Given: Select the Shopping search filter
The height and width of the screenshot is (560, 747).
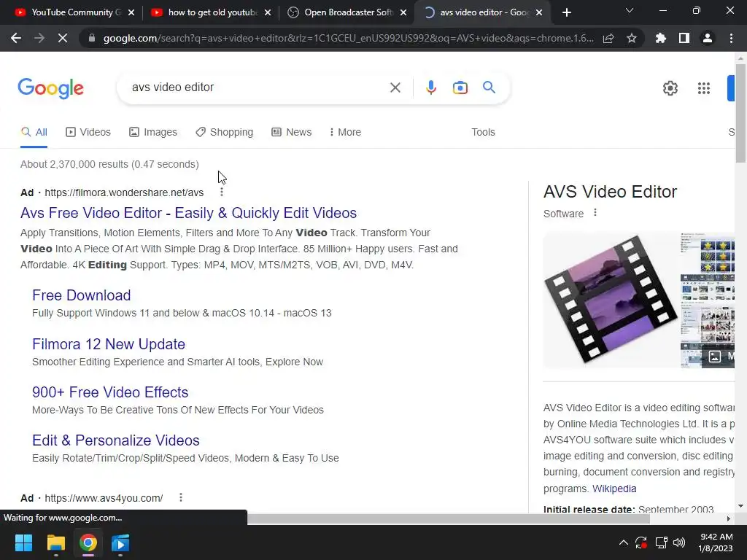Looking at the screenshot, I should (x=225, y=132).
